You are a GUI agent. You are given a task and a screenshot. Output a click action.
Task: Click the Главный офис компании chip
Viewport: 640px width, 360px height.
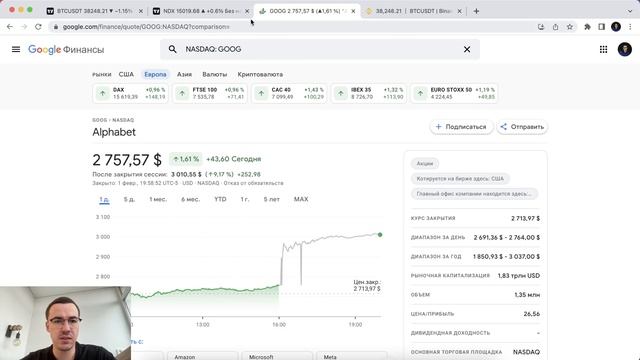point(474,194)
